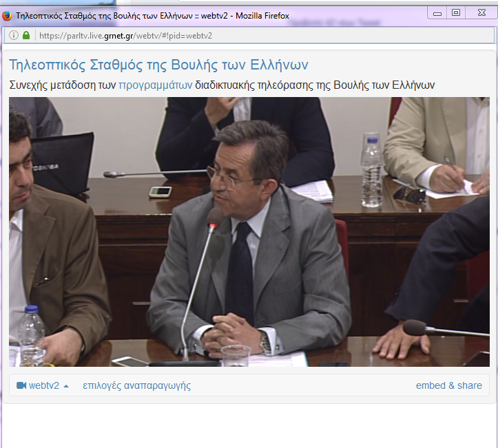Open the webtv2 channel selector

coord(43,385)
